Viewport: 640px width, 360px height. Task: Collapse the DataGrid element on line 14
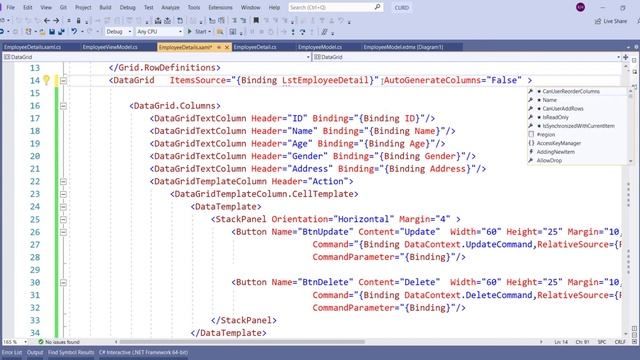(63, 81)
